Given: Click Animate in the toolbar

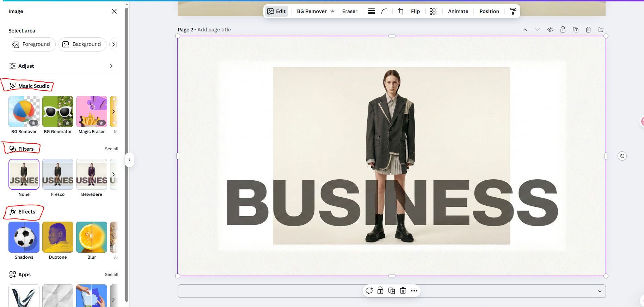Looking at the screenshot, I should coord(458,11).
